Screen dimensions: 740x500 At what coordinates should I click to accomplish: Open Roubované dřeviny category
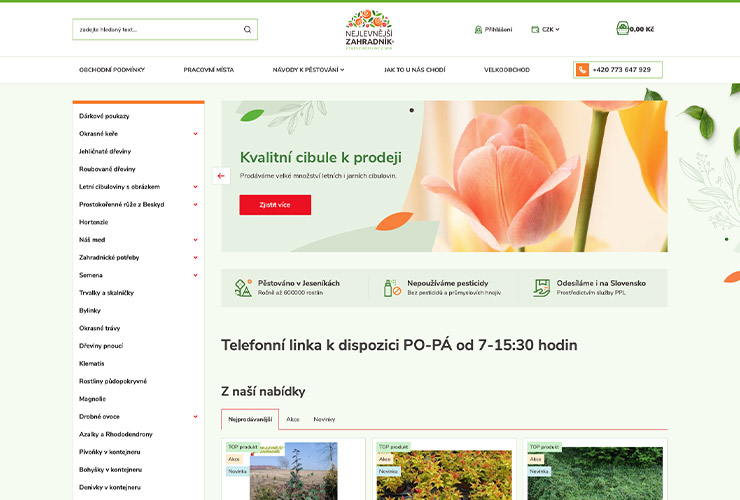(x=107, y=169)
